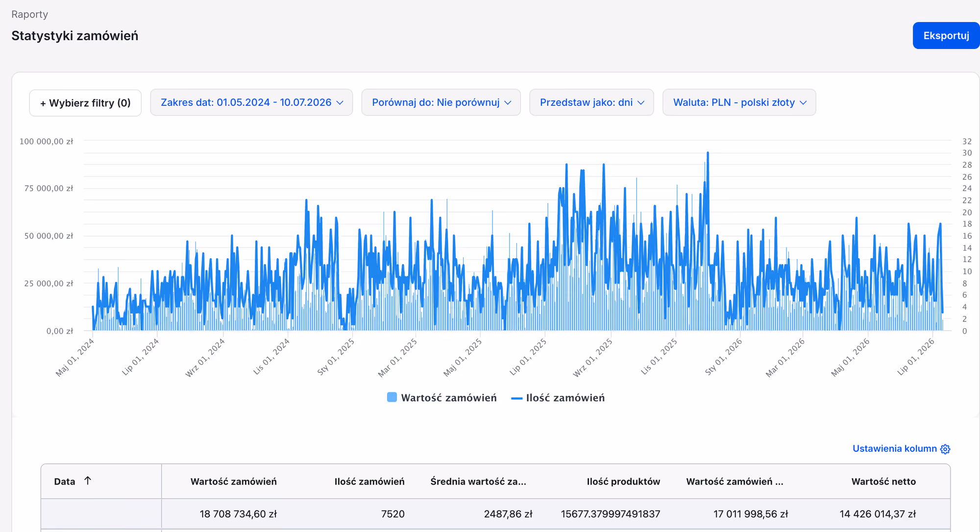
Task: Click the 17 011 998,56 zł cell
Action: tap(751, 514)
